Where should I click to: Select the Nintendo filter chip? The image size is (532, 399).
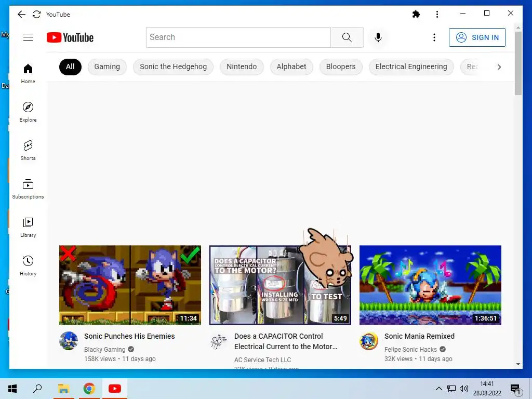click(242, 67)
